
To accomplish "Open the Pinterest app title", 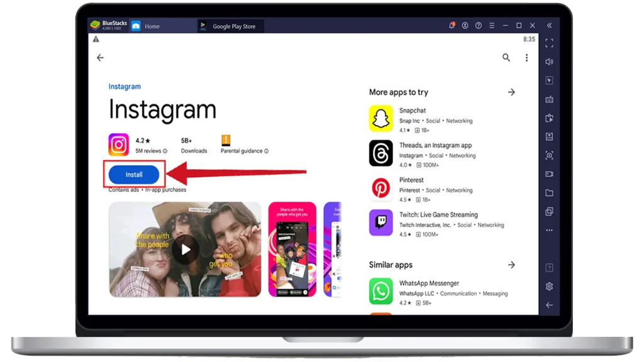I will point(411,180).
